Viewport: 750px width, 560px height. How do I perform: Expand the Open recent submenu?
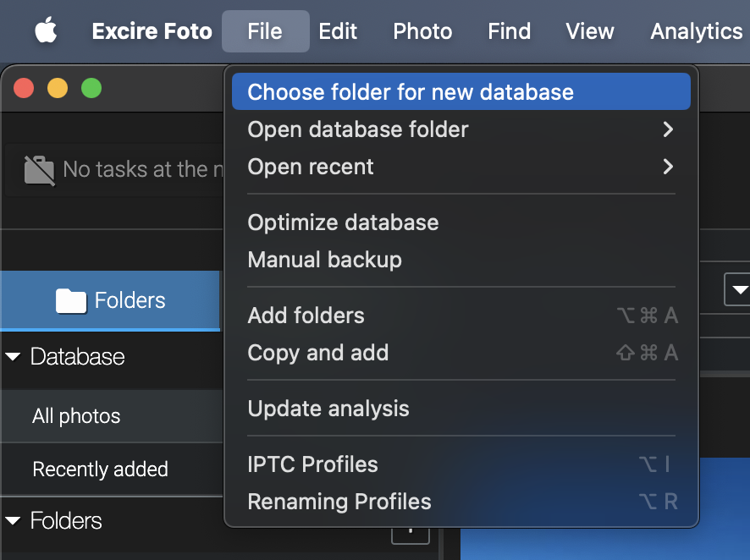461,167
